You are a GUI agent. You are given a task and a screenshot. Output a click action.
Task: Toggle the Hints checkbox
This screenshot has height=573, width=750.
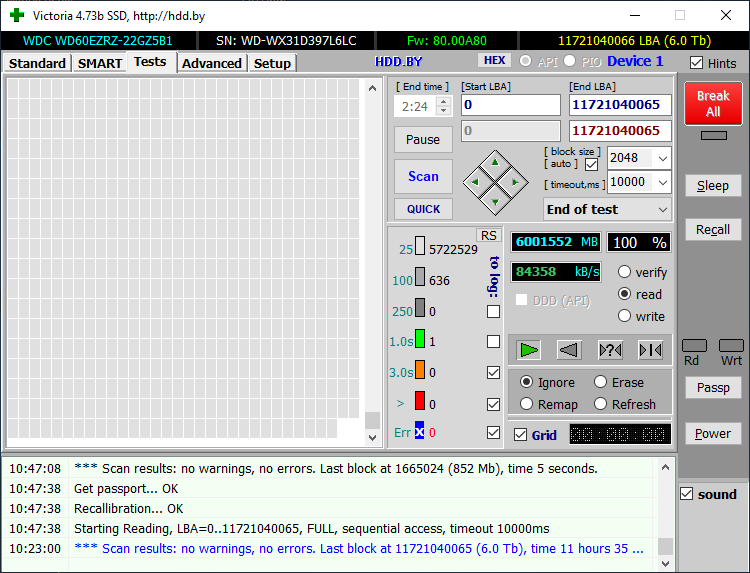[x=696, y=63]
